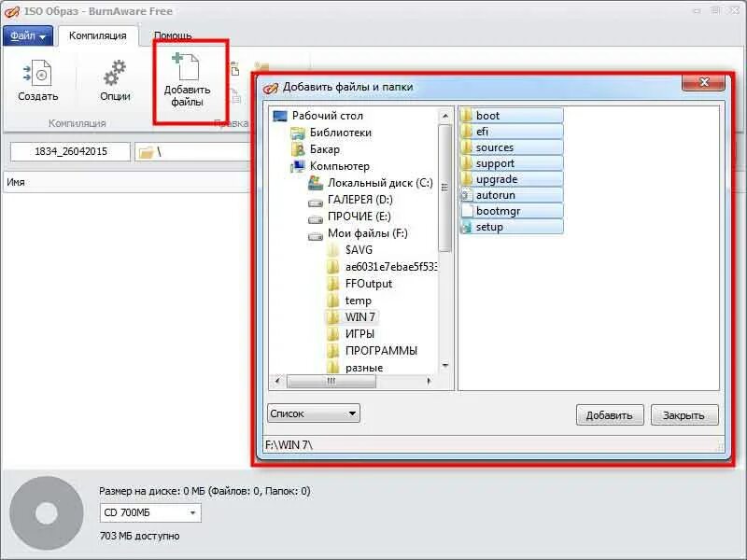Click the tree horizontal scrollbar thumb
The width and height of the screenshot is (747, 560).
pos(331,381)
